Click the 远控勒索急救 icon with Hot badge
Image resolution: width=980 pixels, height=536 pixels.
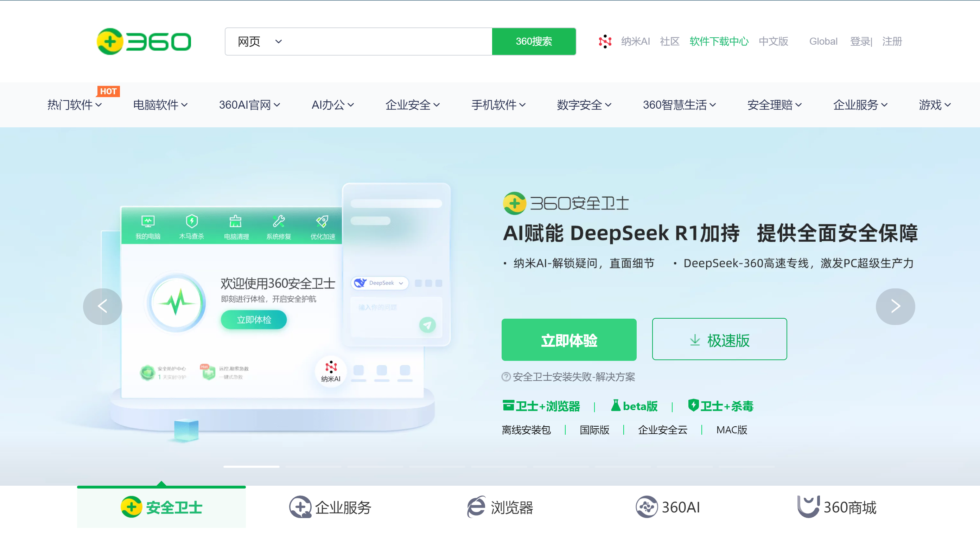pyautogui.click(x=208, y=372)
